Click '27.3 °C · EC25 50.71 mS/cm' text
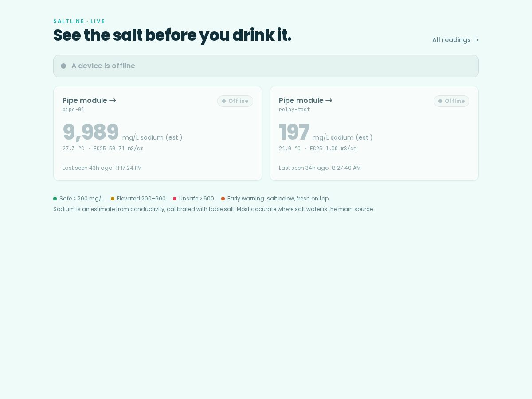The image size is (532, 399). point(103,149)
